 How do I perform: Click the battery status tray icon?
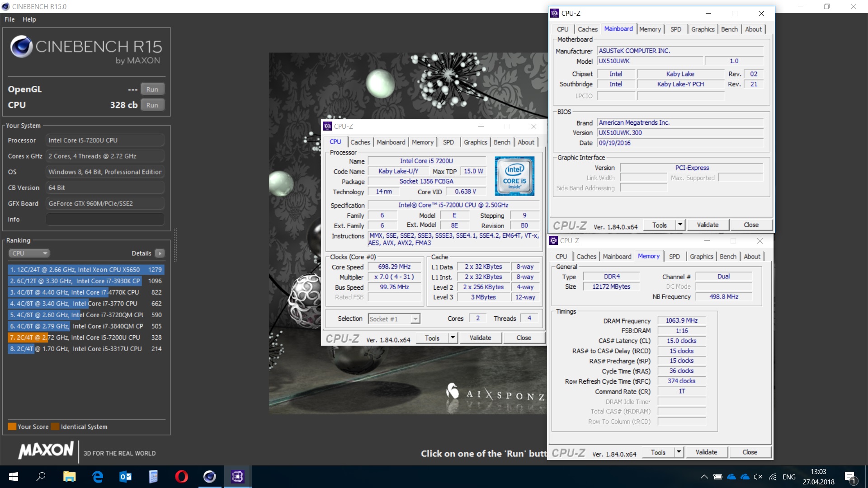[717, 477]
